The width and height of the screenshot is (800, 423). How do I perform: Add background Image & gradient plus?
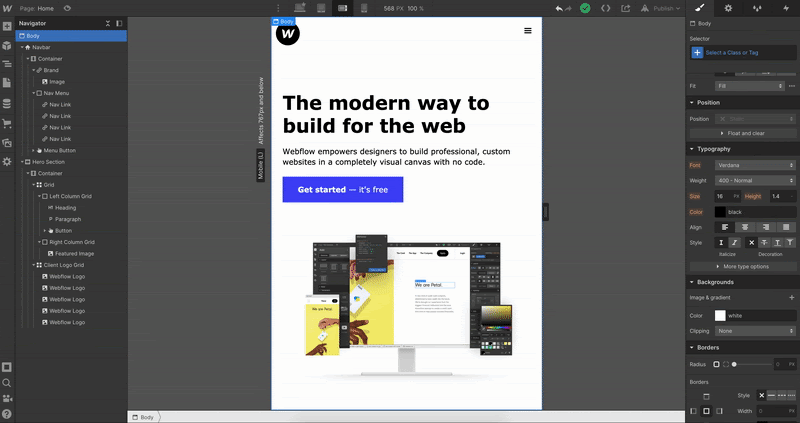pos(791,297)
